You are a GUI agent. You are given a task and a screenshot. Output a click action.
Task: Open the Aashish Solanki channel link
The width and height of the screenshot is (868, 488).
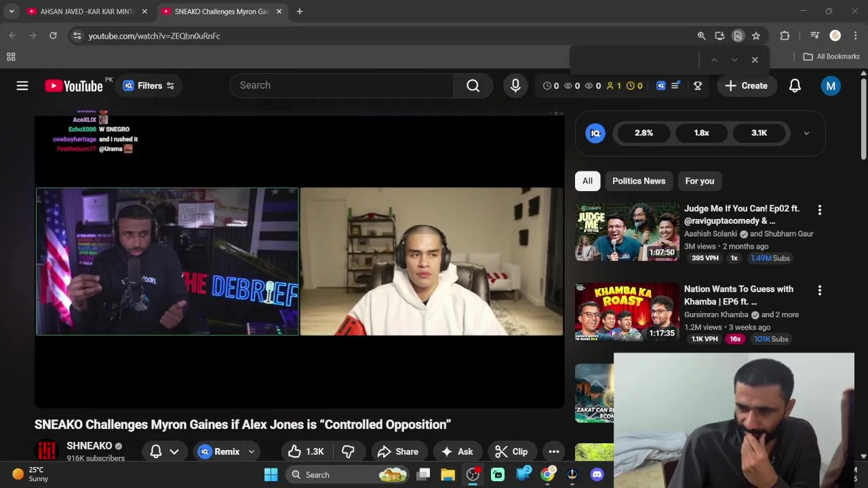tap(711, 234)
